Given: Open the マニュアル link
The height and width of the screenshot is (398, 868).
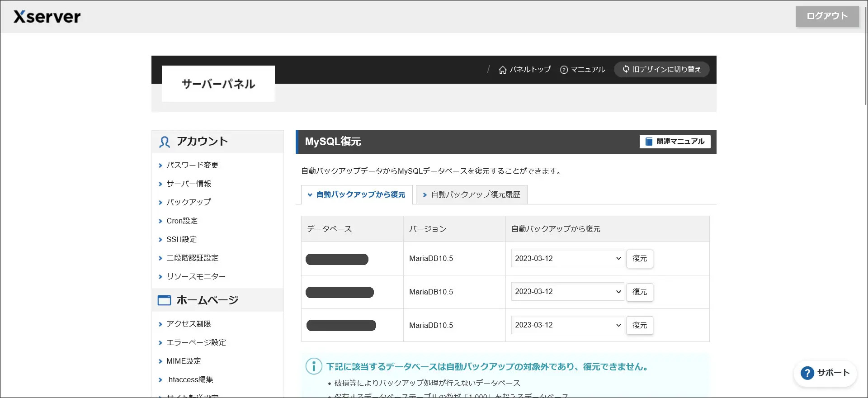Looking at the screenshot, I should pos(582,70).
